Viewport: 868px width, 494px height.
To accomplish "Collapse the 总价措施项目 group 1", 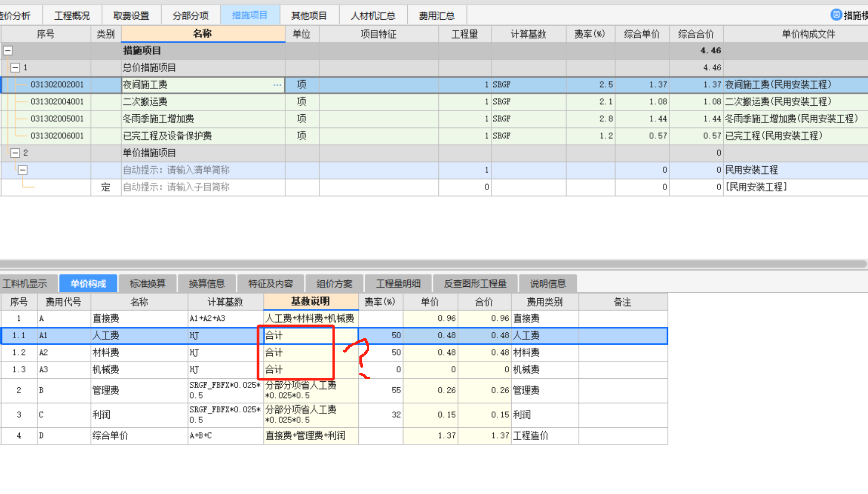I will tap(15, 68).
